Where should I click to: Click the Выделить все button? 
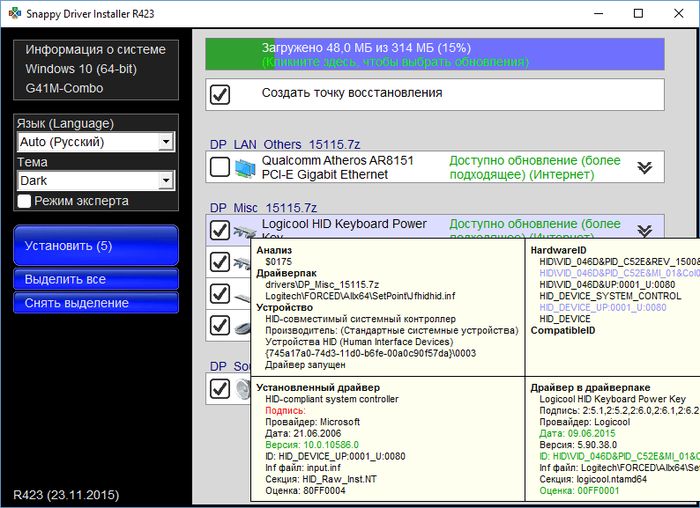[x=96, y=279]
